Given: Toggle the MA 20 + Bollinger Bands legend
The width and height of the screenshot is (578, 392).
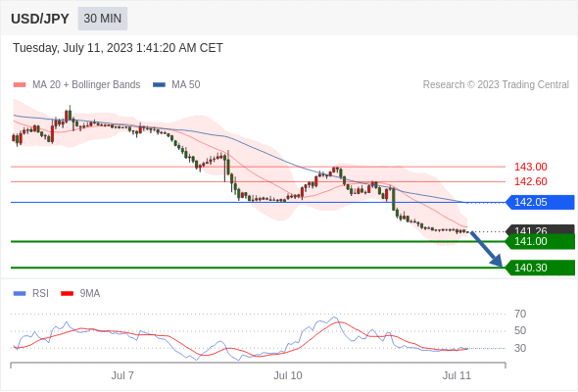Looking at the screenshot, I should coord(76,85).
